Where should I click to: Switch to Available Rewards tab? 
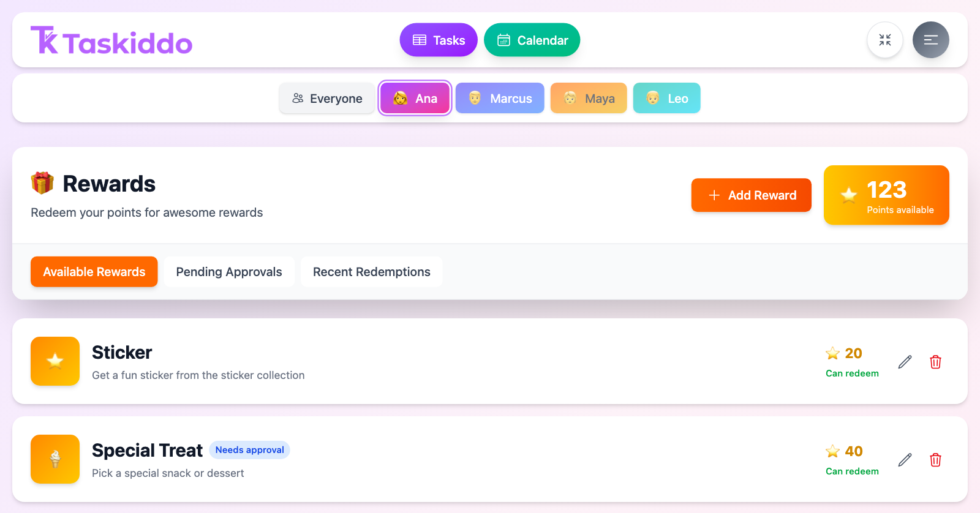[x=94, y=272]
